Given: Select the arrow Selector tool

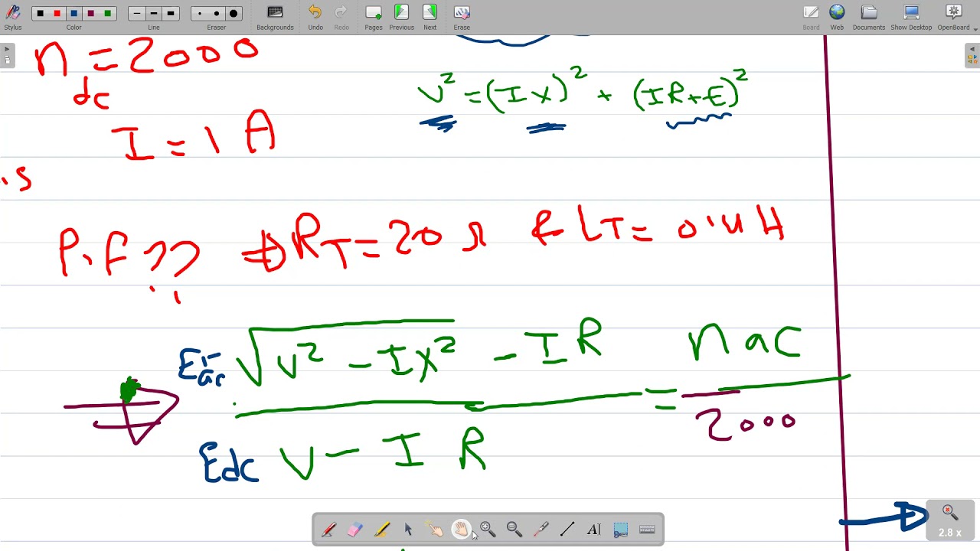Looking at the screenshot, I should click(408, 530).
